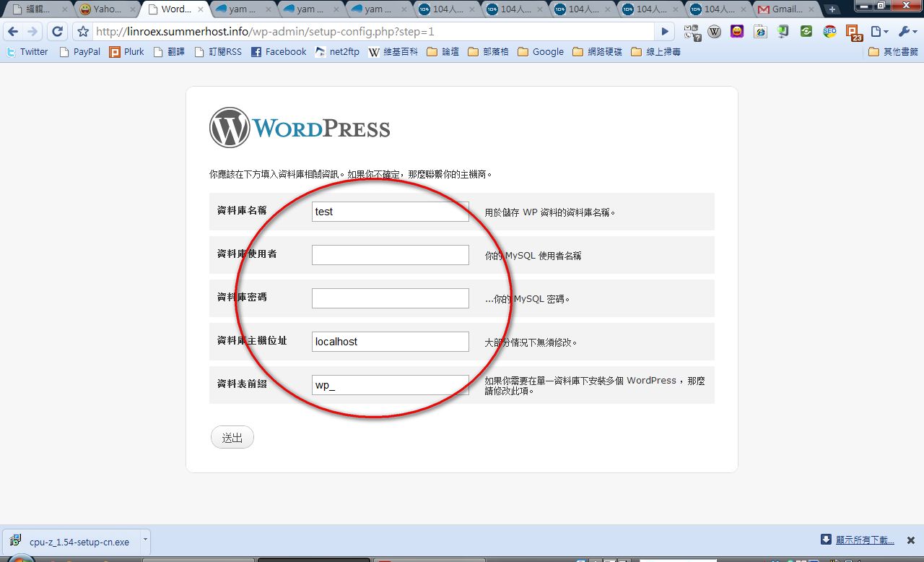Reload the current page
Screen dimensions: 924x562
pyautogui.click(x=58, y=32)
